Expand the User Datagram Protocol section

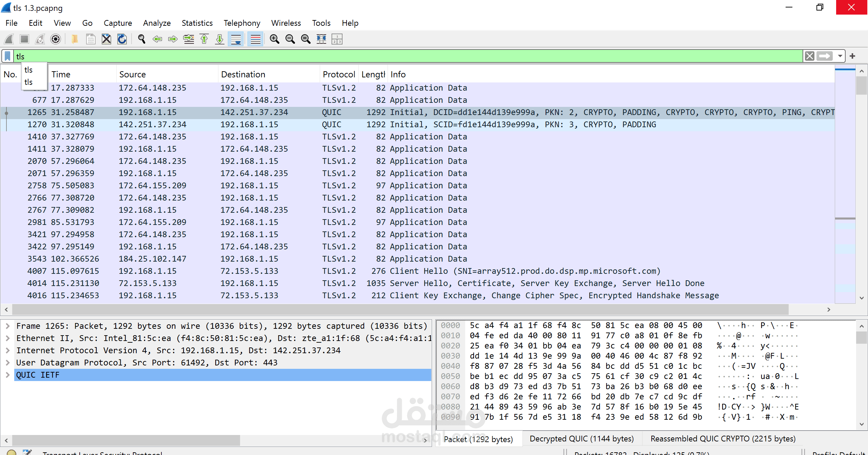coord(7,363)
